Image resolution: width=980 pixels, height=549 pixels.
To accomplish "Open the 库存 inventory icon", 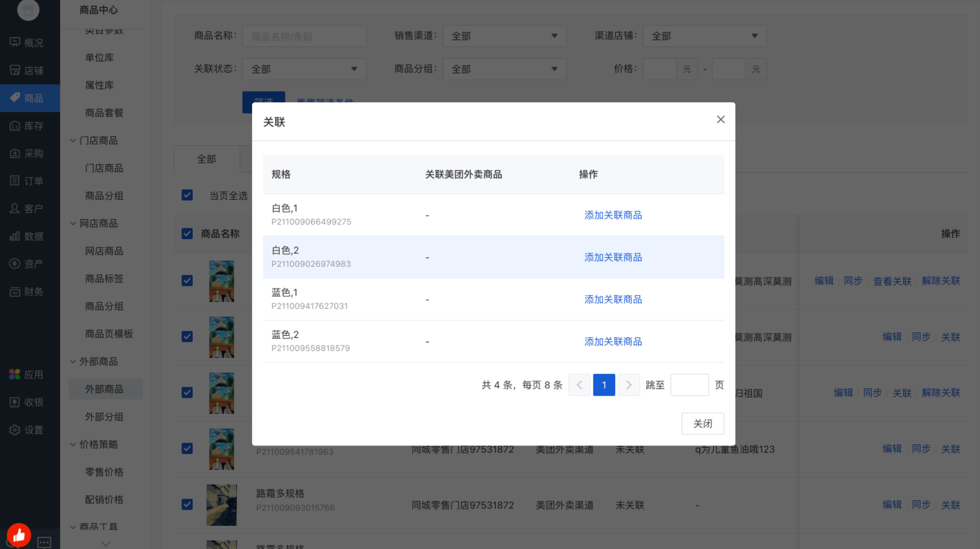I will coord(15,126).
